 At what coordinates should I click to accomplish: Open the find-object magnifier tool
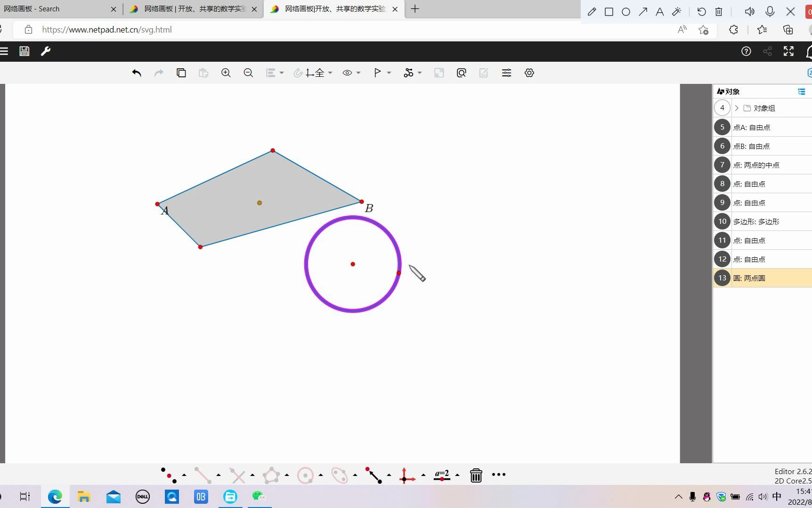[462, 73]
